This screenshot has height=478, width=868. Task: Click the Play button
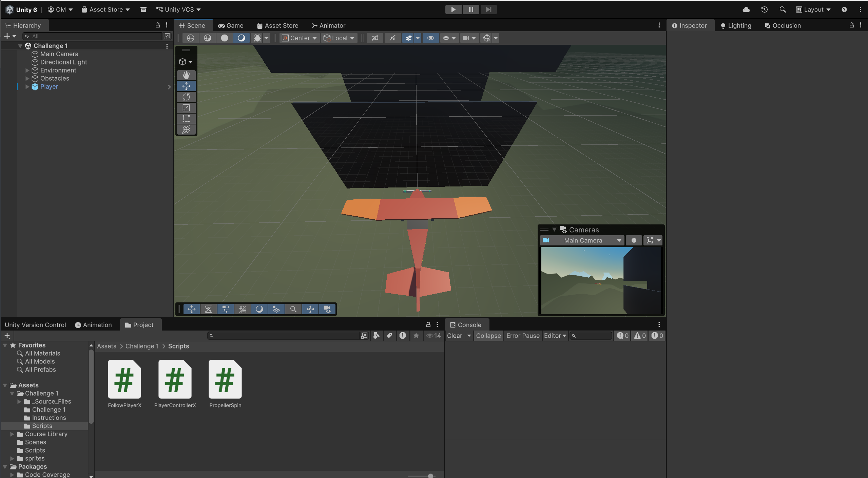(x=453, y=9)
